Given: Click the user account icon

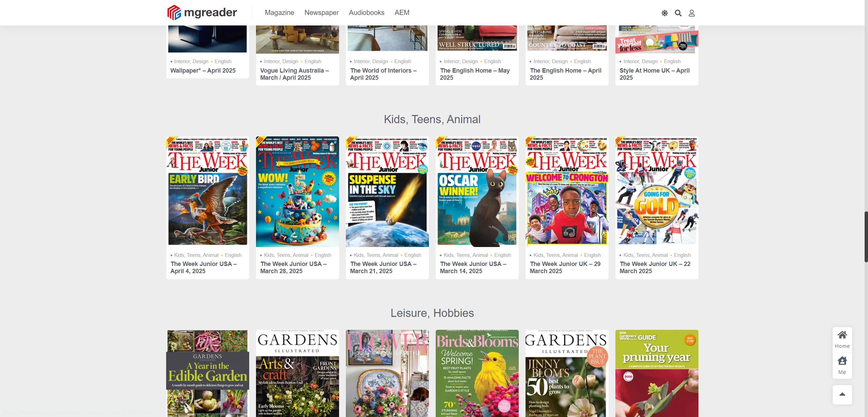Looking at the screenshot, I should coord(692,13).
